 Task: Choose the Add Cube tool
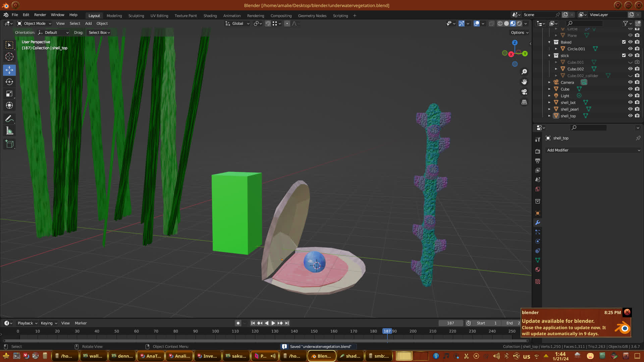coord(9,144)
